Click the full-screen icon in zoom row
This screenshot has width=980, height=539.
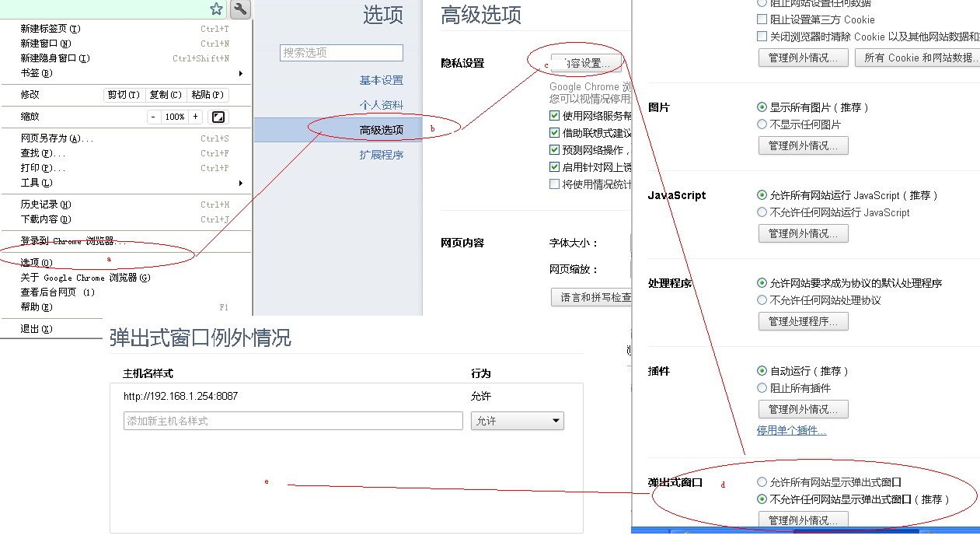coord(218,117)
